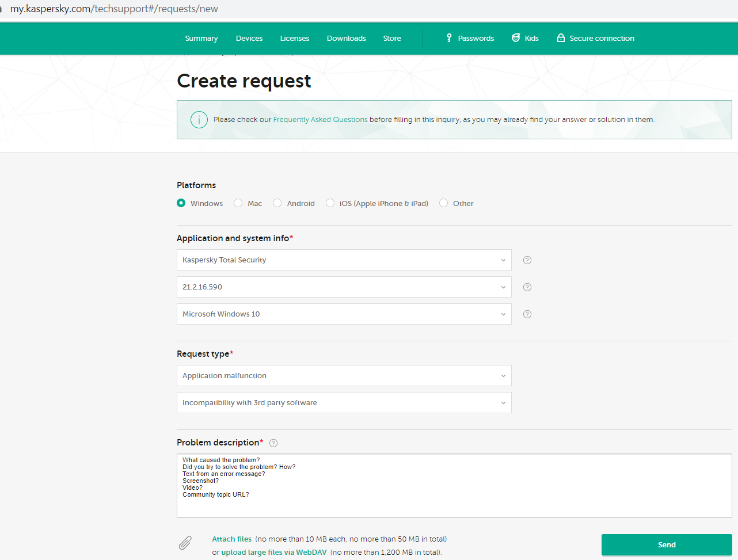Screen dimensions: 738x560
Task: Click the browser address bar URL
Action: pyautogui.click(x=114, y=9)
